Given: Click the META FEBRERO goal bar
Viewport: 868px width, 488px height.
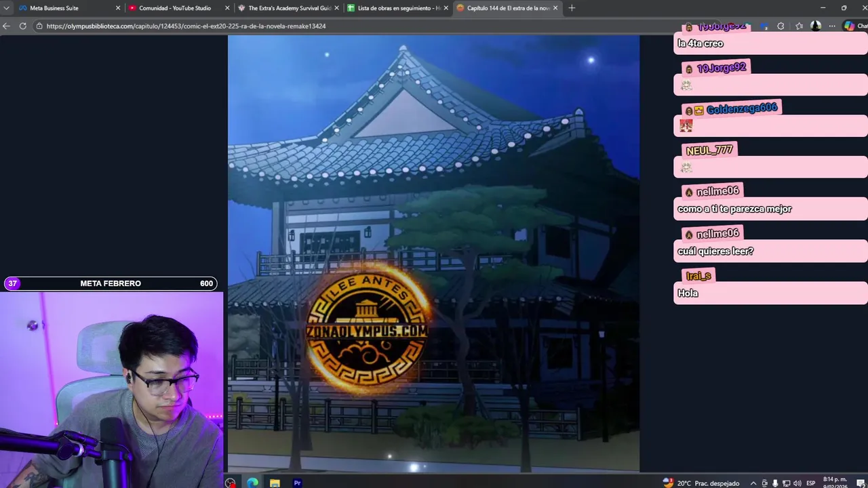Looking at the screenshot, I should tap(111, 283).
